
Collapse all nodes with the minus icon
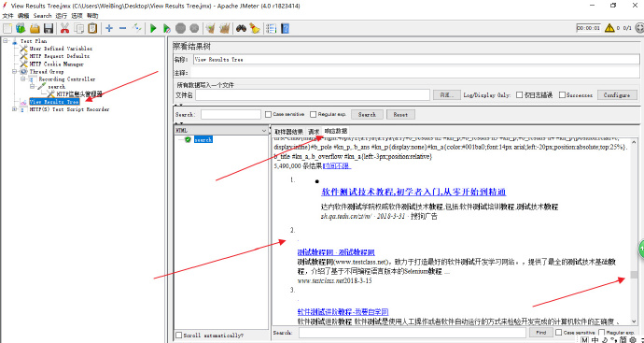(122, 28)
